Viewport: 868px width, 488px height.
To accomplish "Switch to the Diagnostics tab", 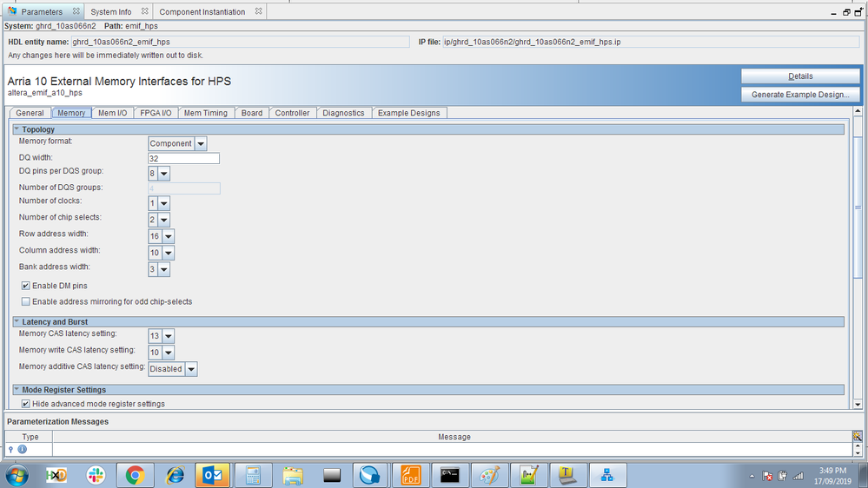I will 344,113.
